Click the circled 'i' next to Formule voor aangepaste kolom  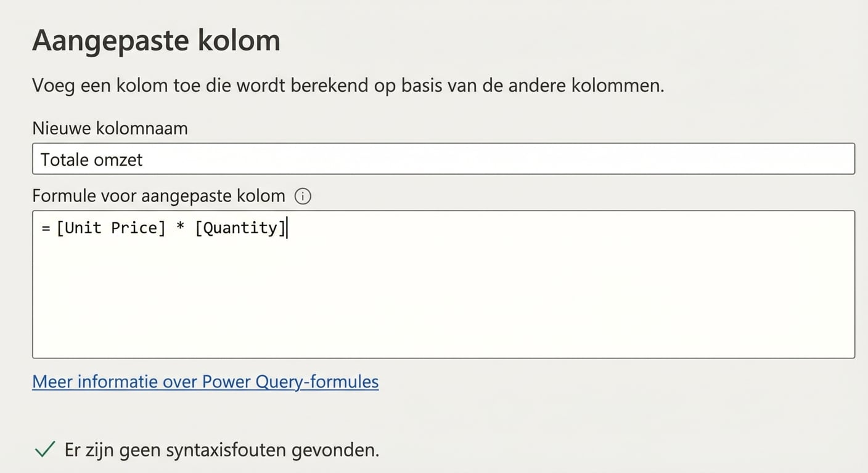[x=301, y=196]
